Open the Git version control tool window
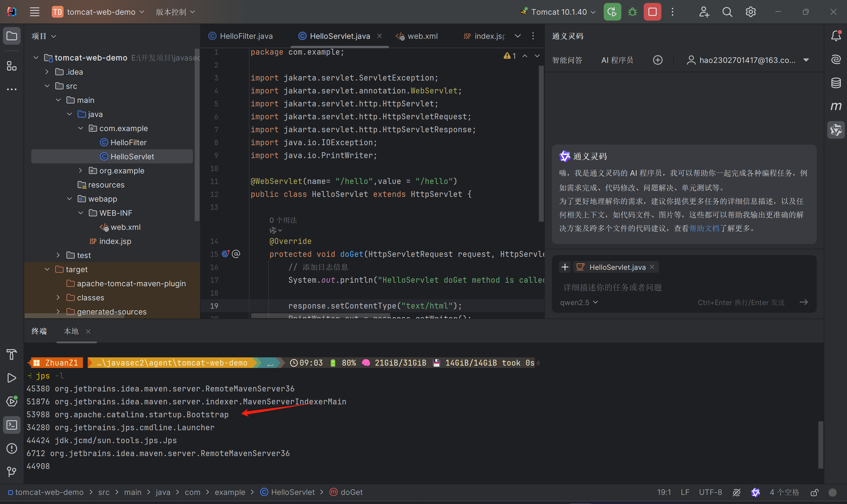This screenshot has width=847, height=504. pyautogui.click(x=11, y=472)
